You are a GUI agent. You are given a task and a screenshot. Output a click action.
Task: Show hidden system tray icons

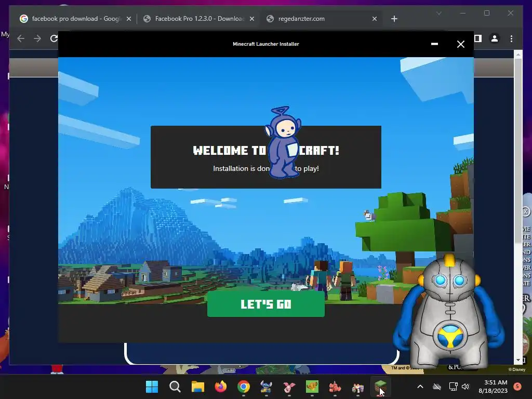pyautogui.click(x=420, y=387)
